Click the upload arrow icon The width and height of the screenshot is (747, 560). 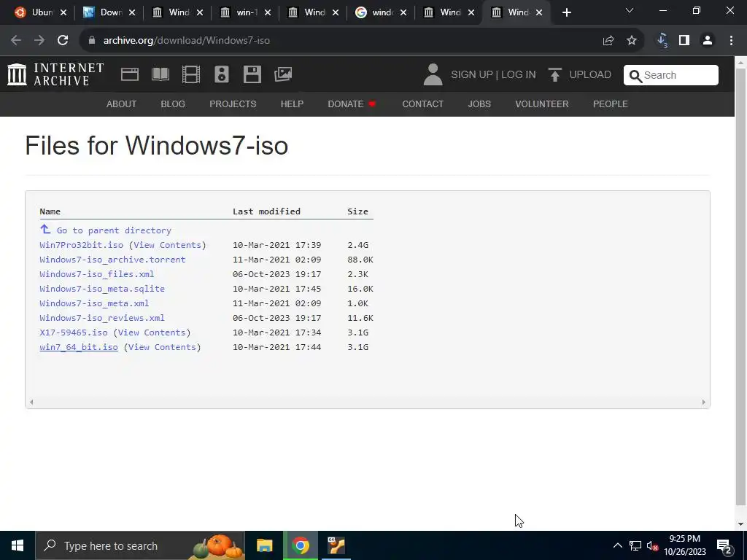[x=554, y=75]
